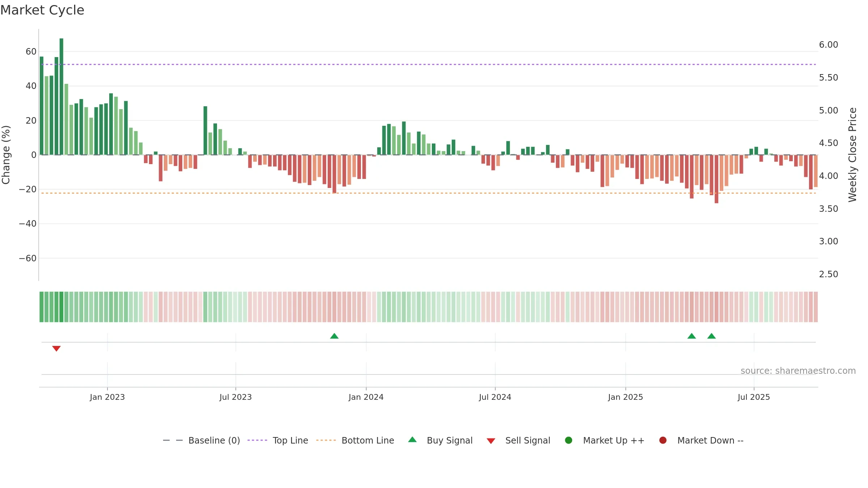
Task: Click the Change (%) axis title
Action: 6,155
